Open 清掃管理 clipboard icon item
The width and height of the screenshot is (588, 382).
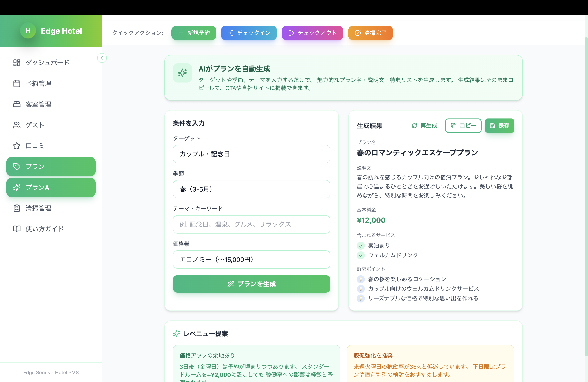pyautogui.click(x=17, y=208)
